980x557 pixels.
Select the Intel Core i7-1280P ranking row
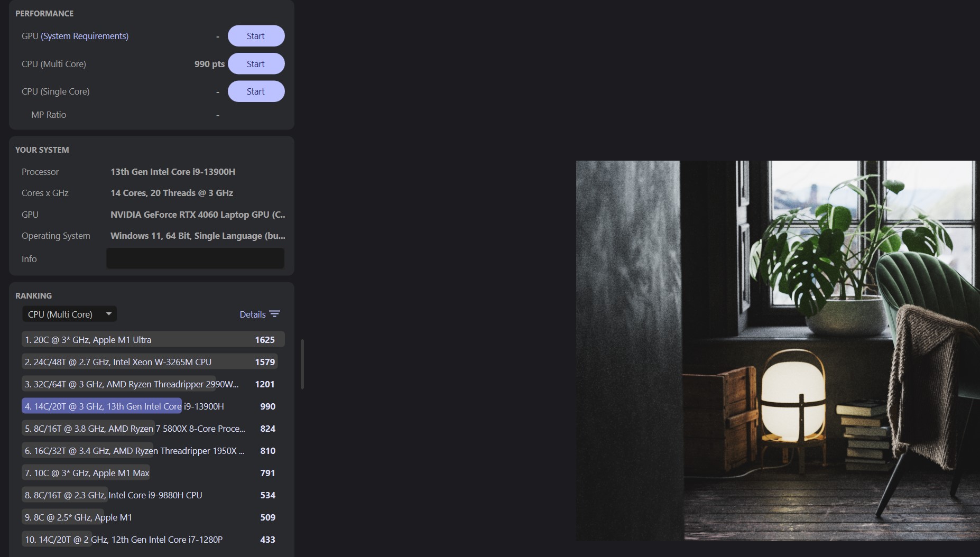coord(153,540)
